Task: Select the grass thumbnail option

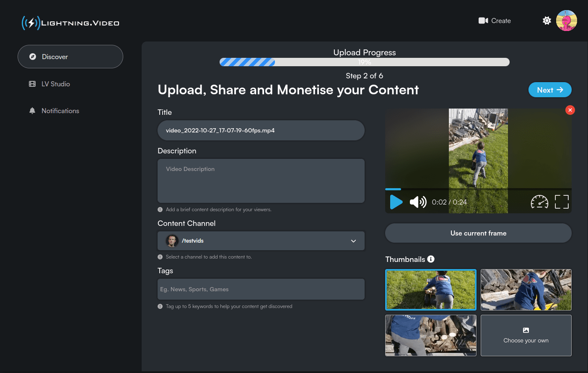Action: click(x=430, y=290)
